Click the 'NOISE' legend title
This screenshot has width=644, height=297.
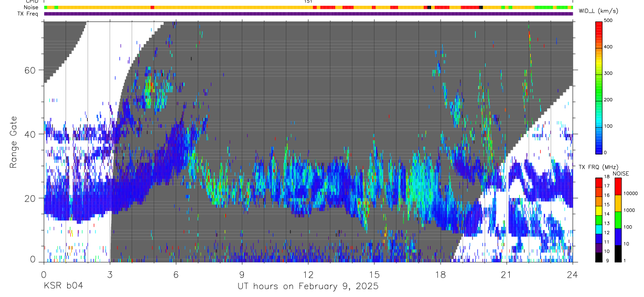(621, 173)
